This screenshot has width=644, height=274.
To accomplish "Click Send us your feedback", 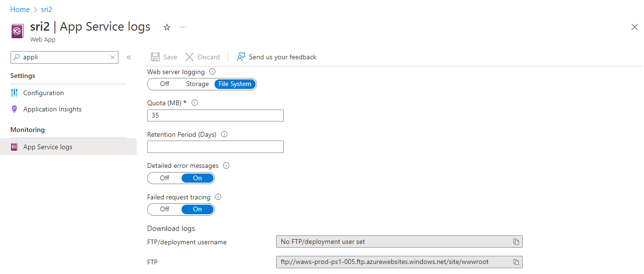I will (x=277, y=57).
